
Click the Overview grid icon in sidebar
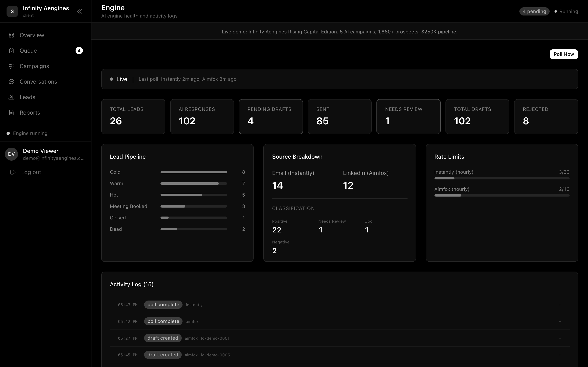point(11,35)
